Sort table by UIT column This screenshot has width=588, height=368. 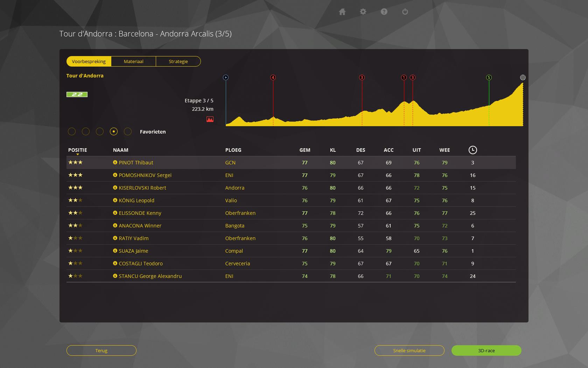click(x=416, y=150)
